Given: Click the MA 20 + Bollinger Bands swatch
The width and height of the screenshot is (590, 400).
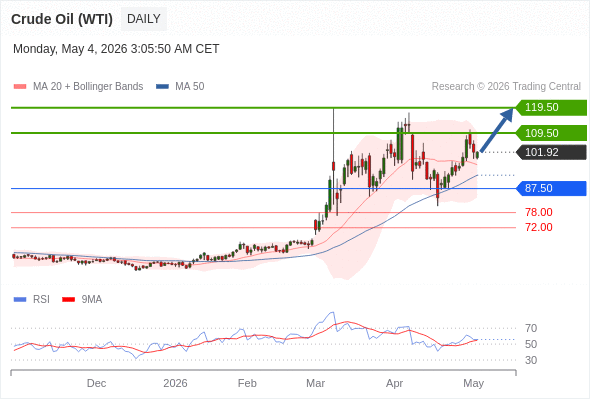Looking at the screenshot, I should (x=20, y=87).
